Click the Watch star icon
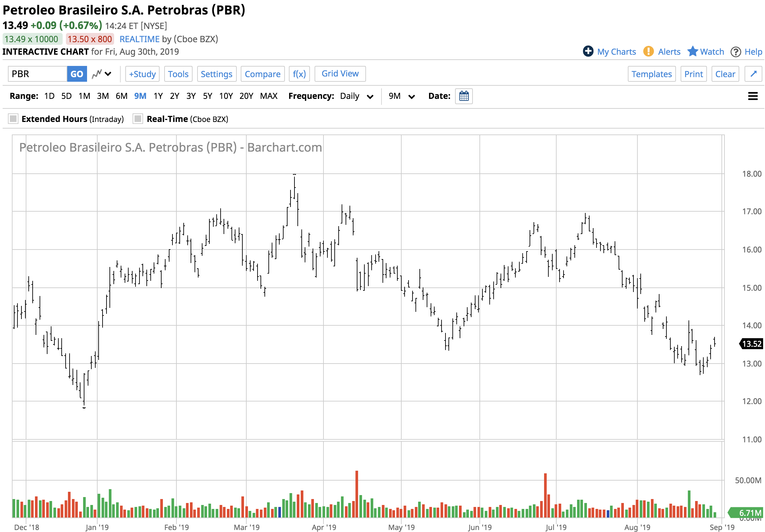This screenshot has width=765, height=532. 692,51
